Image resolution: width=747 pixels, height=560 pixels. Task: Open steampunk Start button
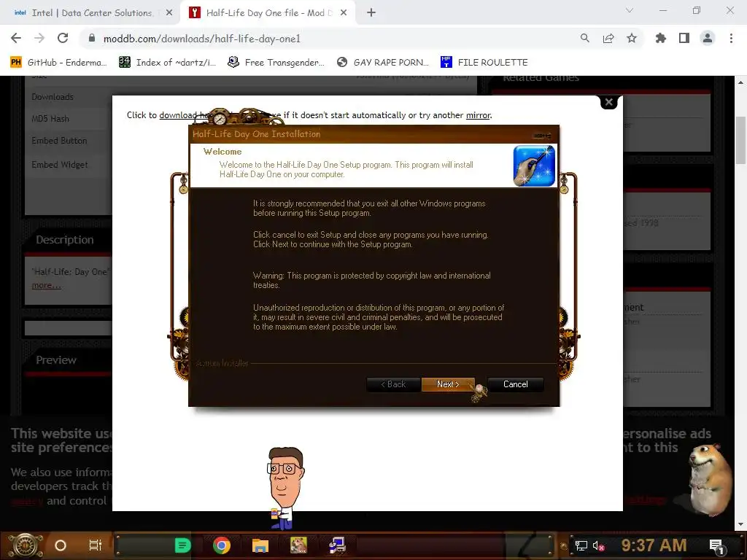[x=26, y=545]
